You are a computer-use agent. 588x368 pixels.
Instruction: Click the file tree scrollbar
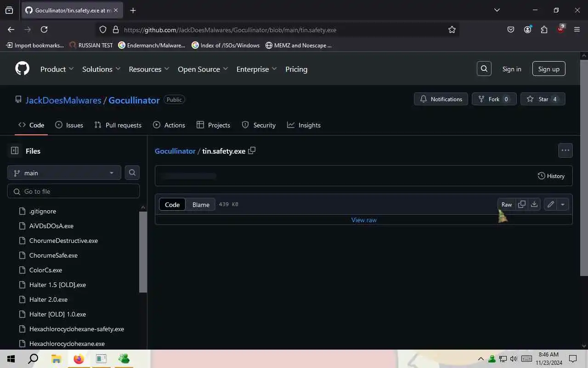pyautogui.click(x=143, y=252)
